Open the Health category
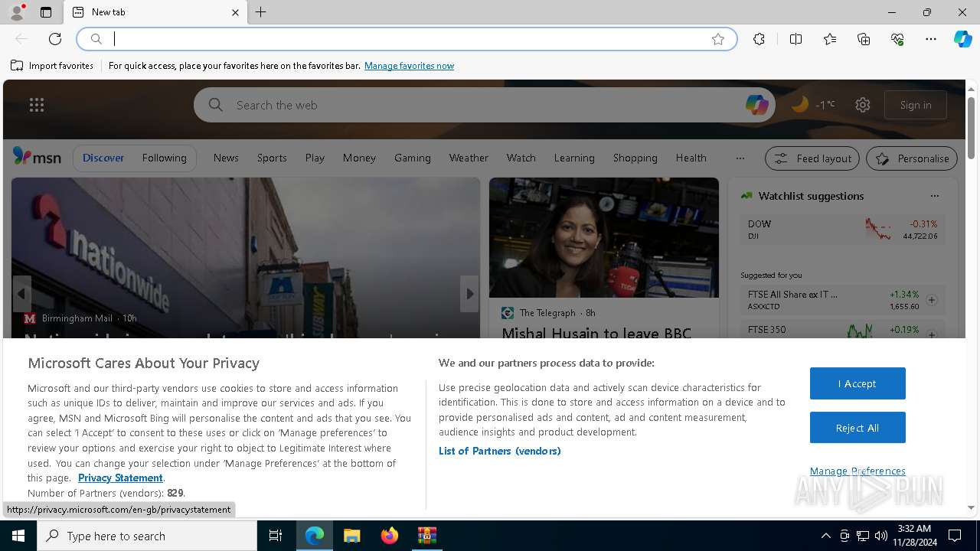Image resolution: width=980 pixels, height=551 pixels. coord(691,158)
